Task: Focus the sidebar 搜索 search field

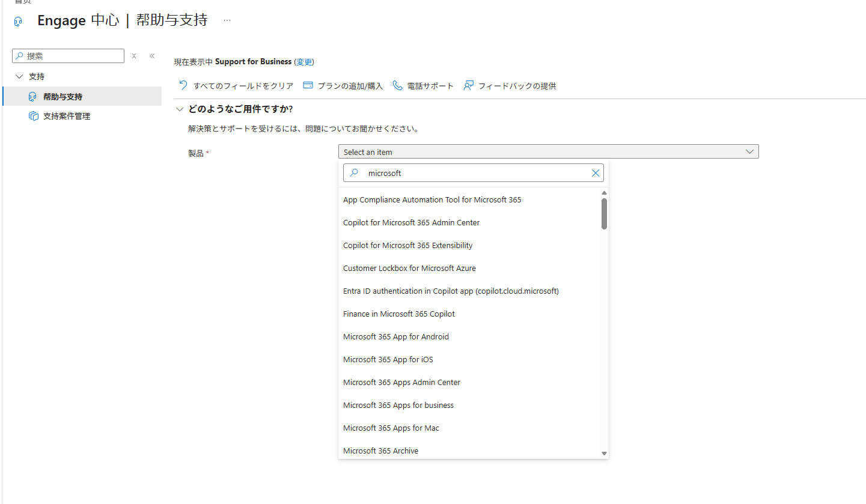Action: click(x=68, y=56)
